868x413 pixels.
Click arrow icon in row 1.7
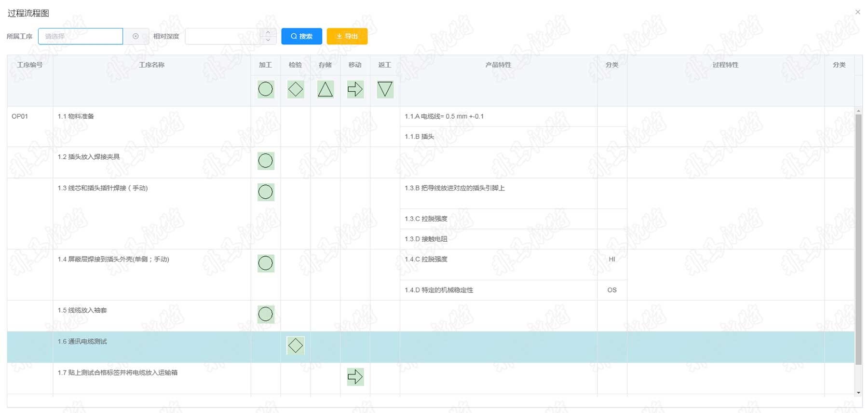point(355,377)
